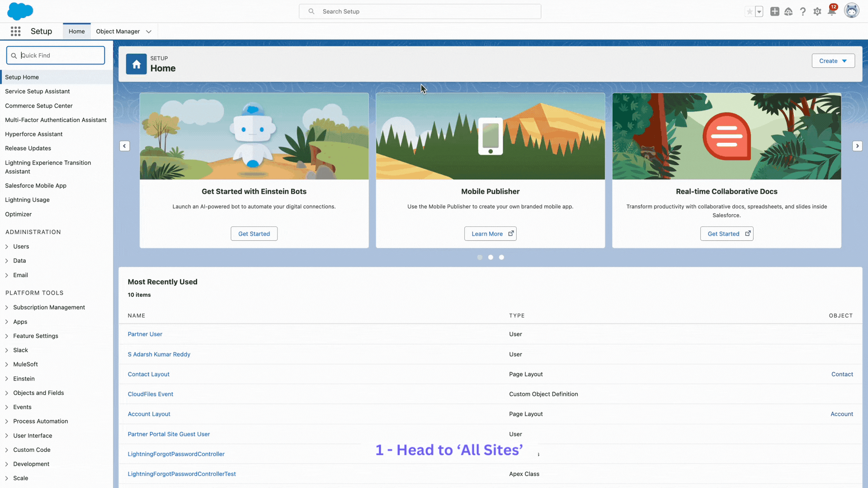Click the user profile avatar icon
Screen dimensions: 868x488
[851, 11]
